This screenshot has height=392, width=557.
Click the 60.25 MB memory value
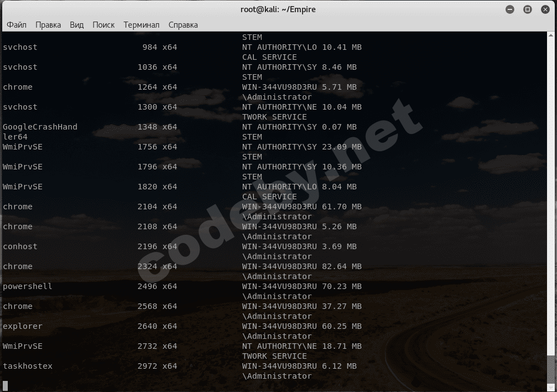(x=342, y=326)
